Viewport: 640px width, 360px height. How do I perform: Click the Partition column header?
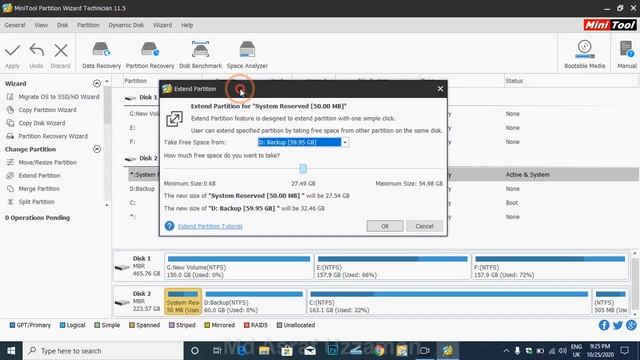click(136, 81)
